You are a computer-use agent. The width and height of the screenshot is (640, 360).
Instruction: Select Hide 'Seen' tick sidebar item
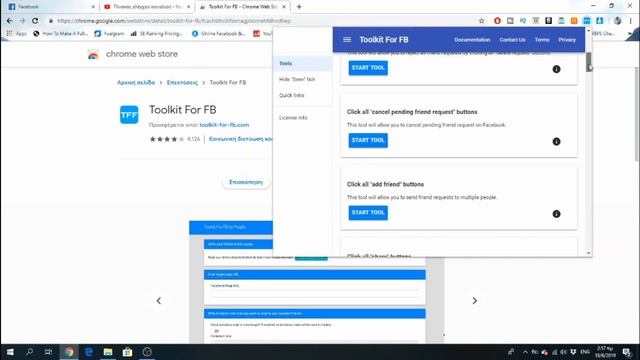click(302, 79)
